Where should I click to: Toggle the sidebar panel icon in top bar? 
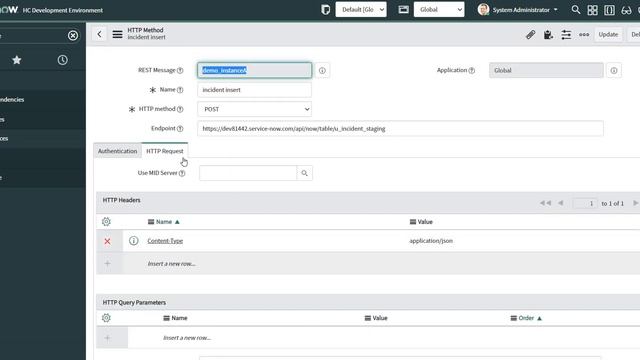pyautogui.click(x=609, y=10)
